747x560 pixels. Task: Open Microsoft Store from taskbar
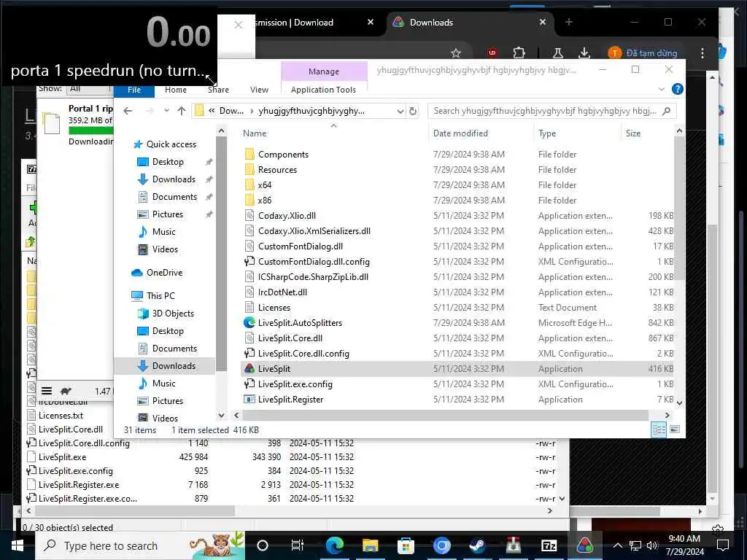pos(406,545)
